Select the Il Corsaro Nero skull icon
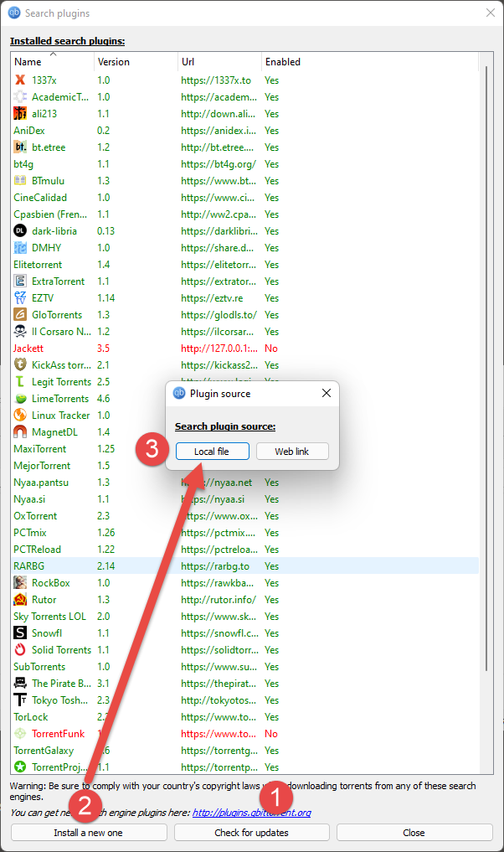The height and width of the screenshot is (852, 504). coord(20,332)
